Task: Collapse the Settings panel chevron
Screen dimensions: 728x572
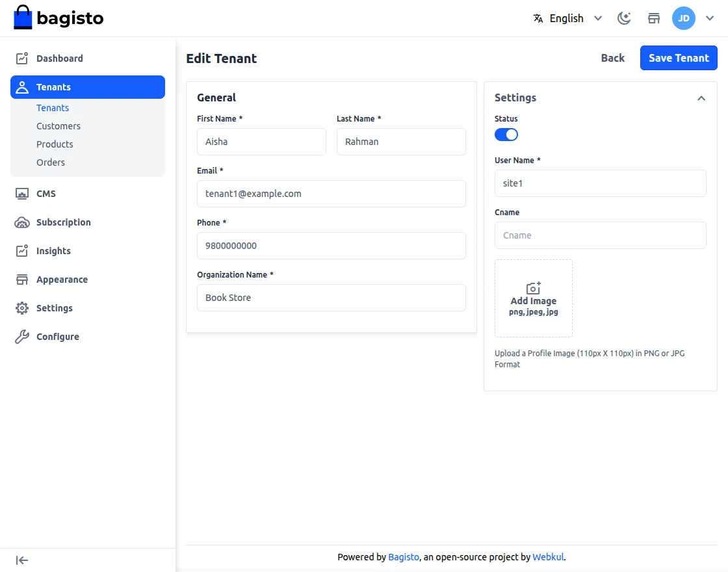Action: (701, 98)
